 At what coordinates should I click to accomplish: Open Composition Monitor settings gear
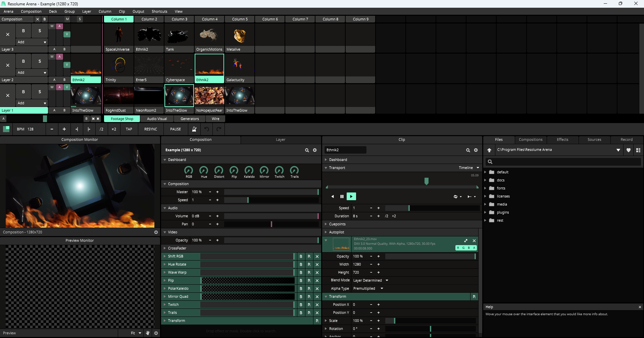pos(156,232)
